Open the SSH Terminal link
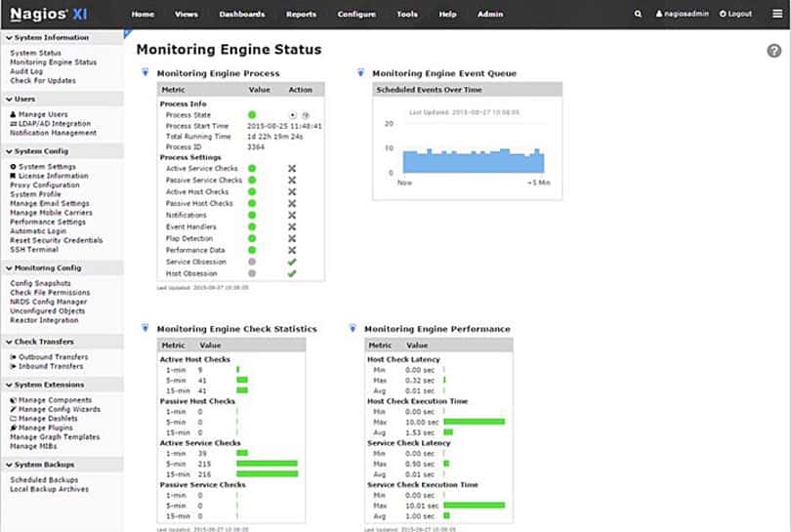 pos(34,249)
